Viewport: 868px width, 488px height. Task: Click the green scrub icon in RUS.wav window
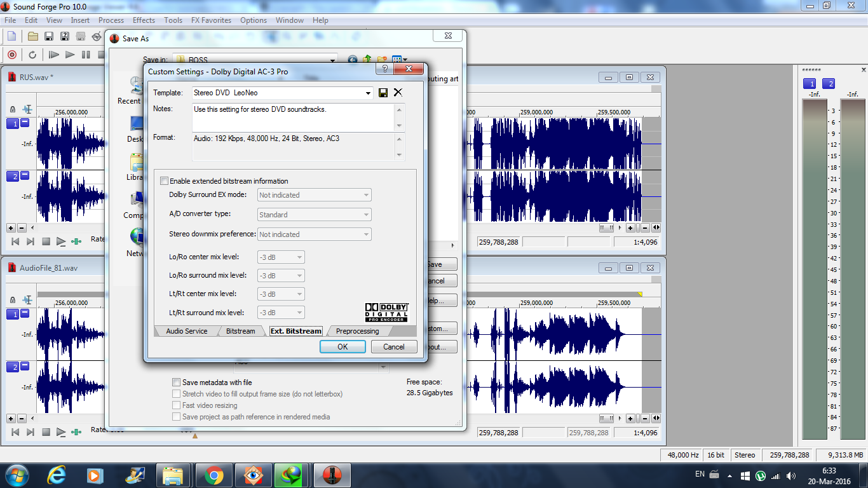pyautogui.click(x=76, y=241)
